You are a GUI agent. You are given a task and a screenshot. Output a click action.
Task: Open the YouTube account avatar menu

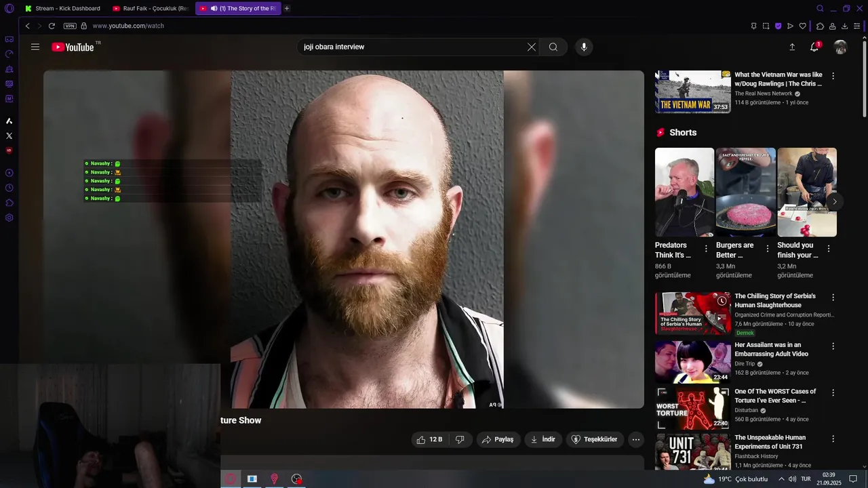point(840,47)
